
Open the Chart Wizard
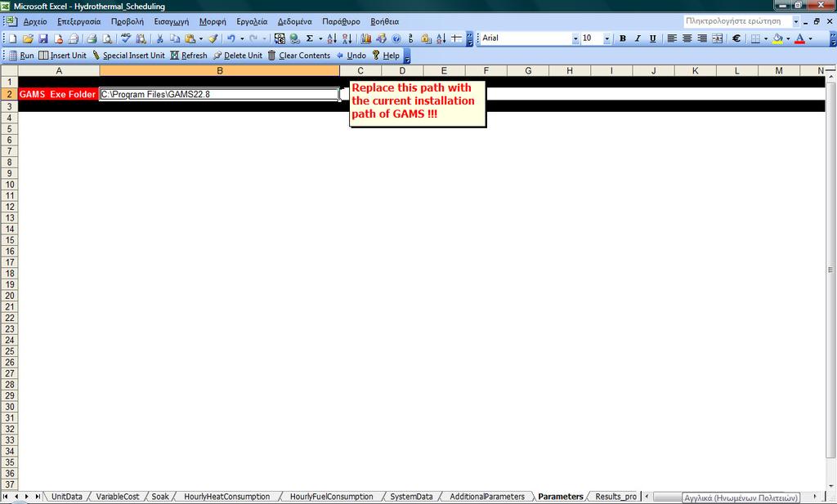click(365, 38)
